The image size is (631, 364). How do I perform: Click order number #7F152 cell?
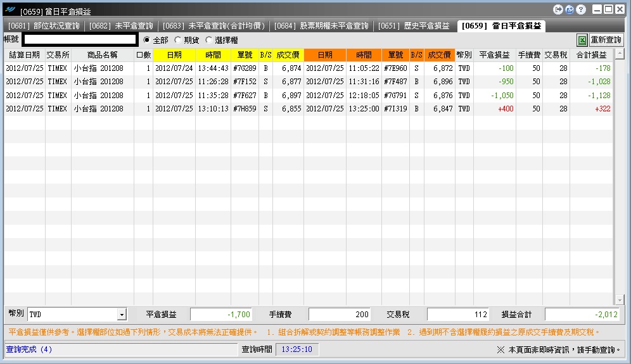[245, 82]
